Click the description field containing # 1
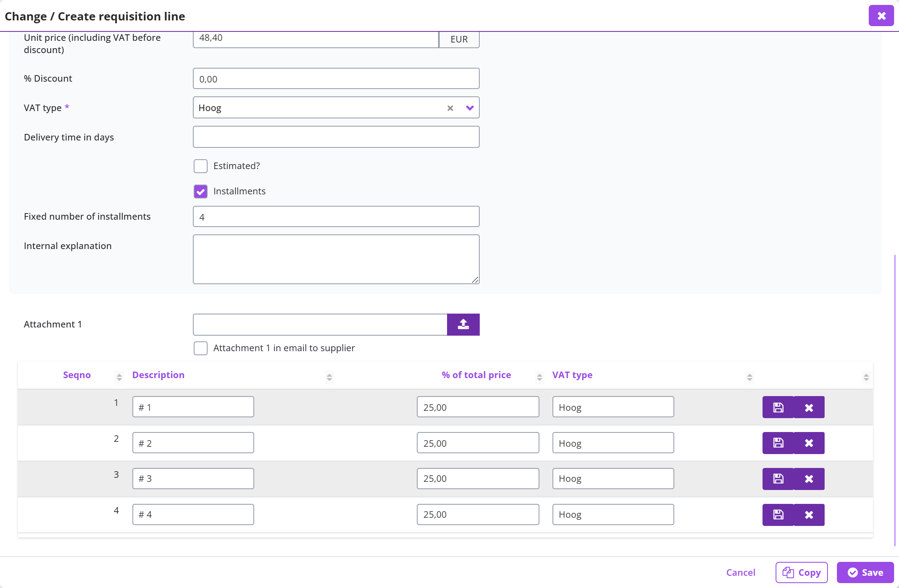 coord(193,407)
